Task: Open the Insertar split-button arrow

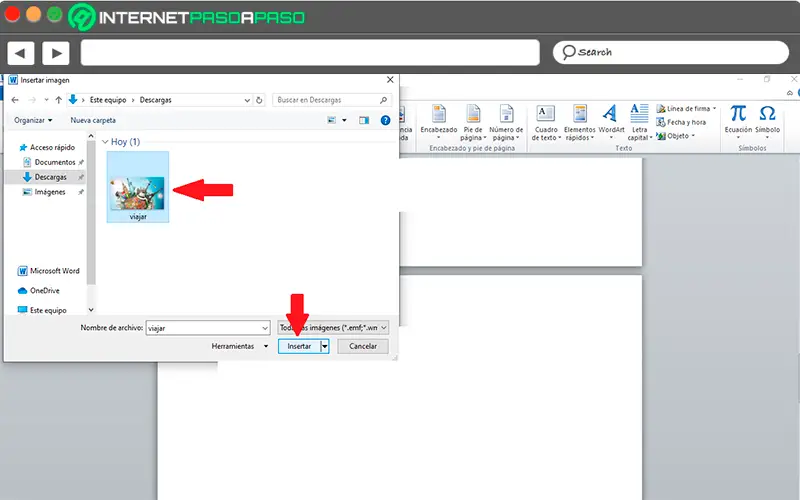Action: point(324,346)
